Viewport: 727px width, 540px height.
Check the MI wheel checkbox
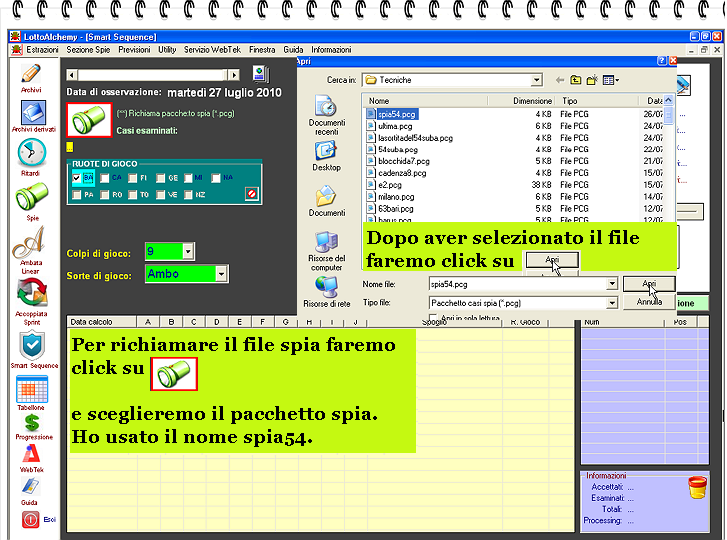coord(188,178)
